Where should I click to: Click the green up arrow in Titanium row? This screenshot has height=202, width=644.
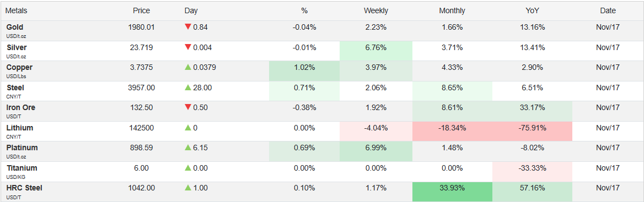(187, 168)
